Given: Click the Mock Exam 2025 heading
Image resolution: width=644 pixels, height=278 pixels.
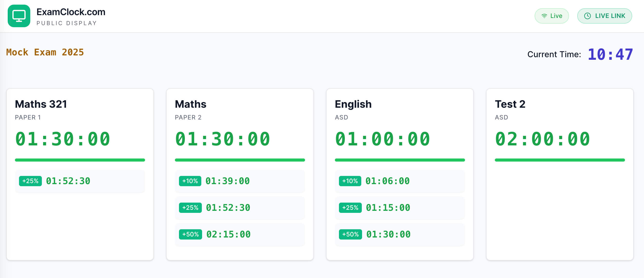Looking at the screenshot, I should [45, 52].
